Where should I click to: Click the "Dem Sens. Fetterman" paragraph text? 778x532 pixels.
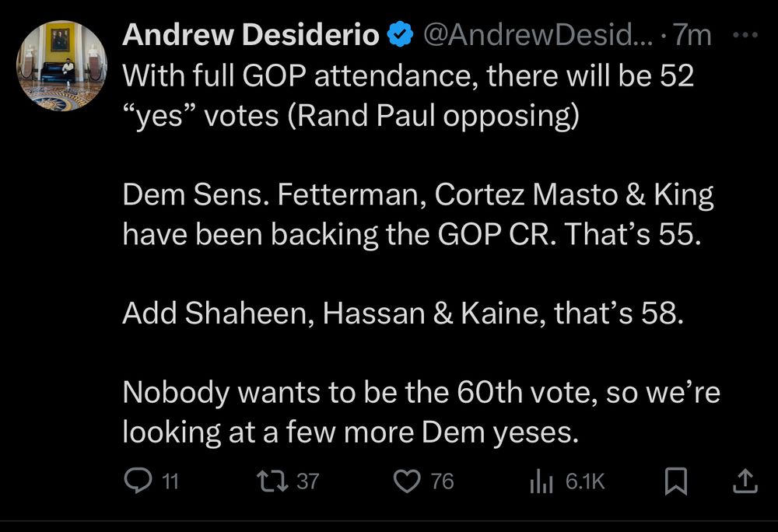[418, 214]
